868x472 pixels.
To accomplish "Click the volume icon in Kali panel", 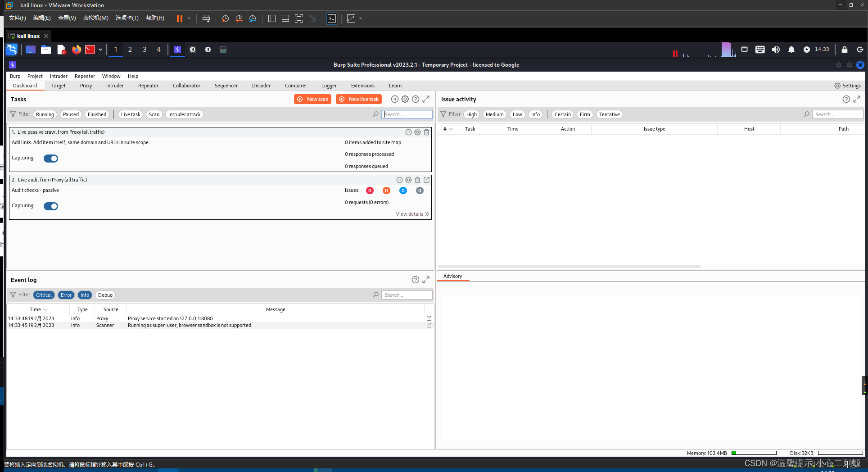I will tap(776, 50).
